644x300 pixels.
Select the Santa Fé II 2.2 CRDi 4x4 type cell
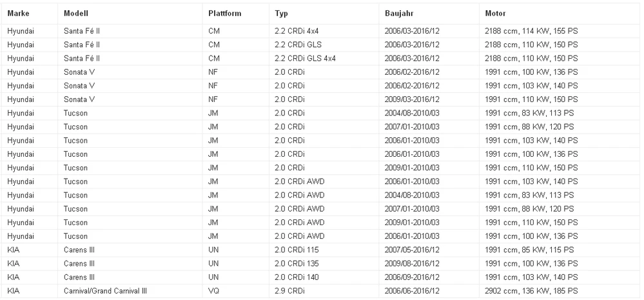coord(297,31)
